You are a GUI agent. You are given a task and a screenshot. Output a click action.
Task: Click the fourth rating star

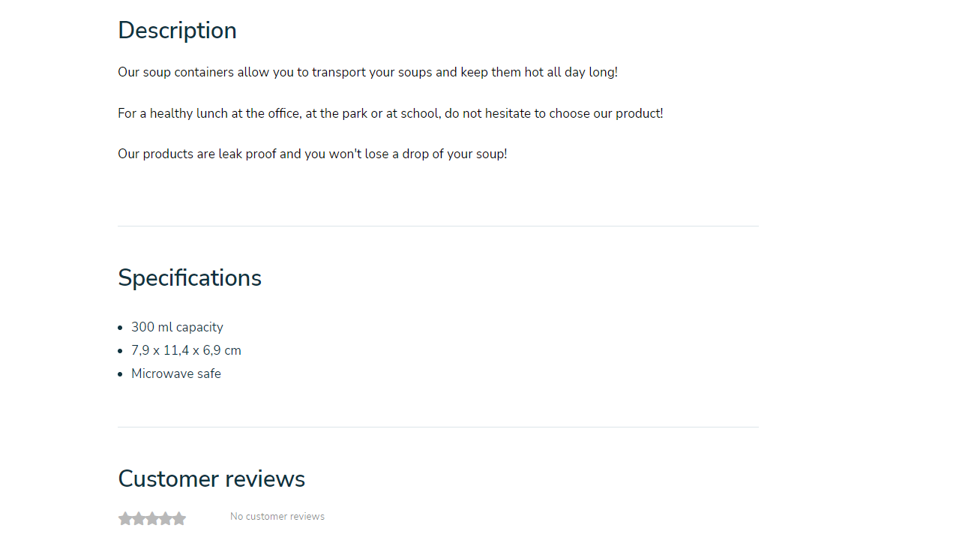click(166, 518)
